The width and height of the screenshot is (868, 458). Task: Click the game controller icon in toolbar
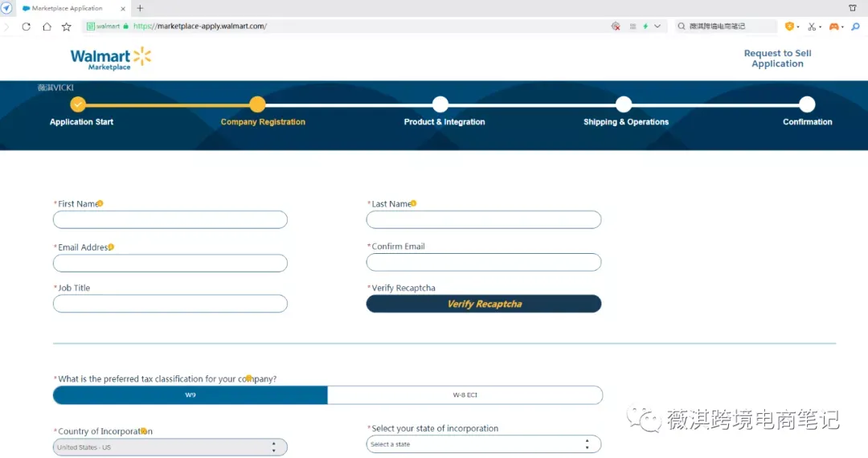point(833,27)
